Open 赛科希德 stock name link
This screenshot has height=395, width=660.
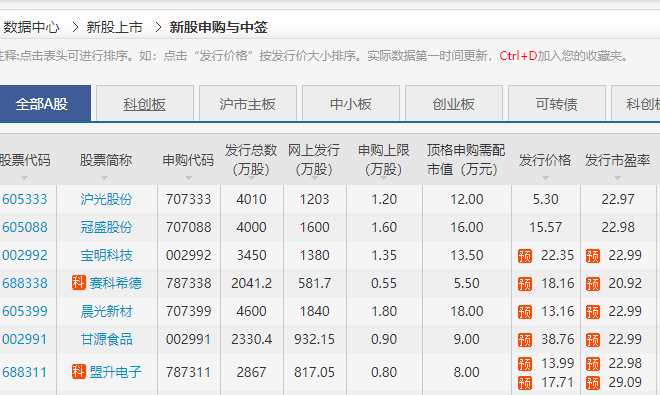(x=115, y=283)
